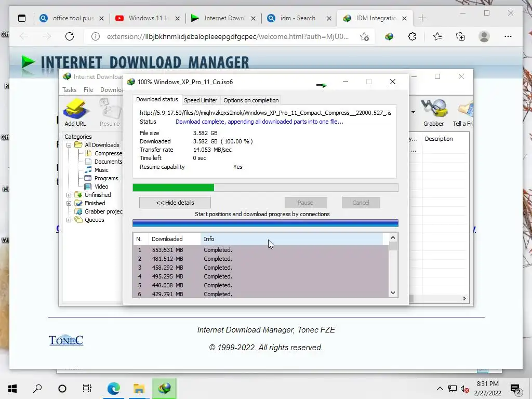
Task: Select connection row 553.631 MB
Action: (261, 250)
